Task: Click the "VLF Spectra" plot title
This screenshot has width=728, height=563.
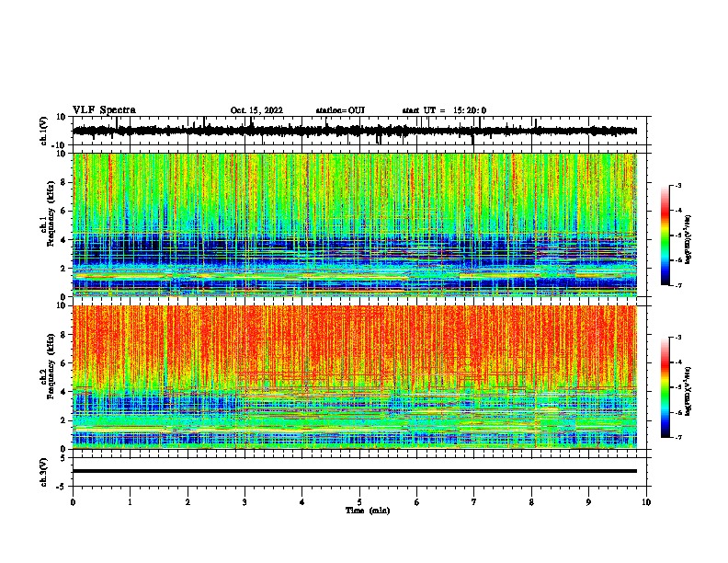Action: (104, 110)
